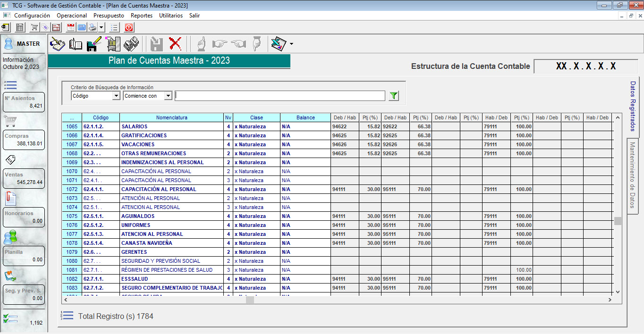Viewport: 644px width, 334px height.
Task: Click the paperclip document icon above Honorarios
Action: [x=10, y=198]
